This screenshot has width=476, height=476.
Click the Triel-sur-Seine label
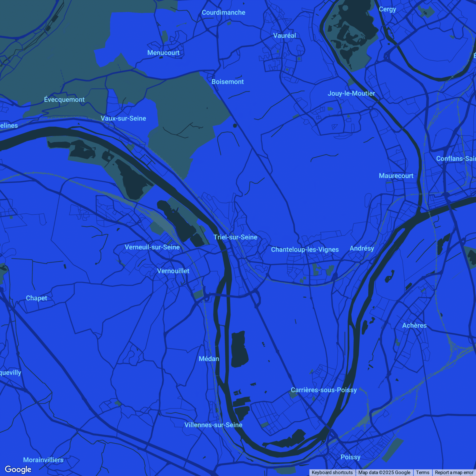(x=236, y=237)
